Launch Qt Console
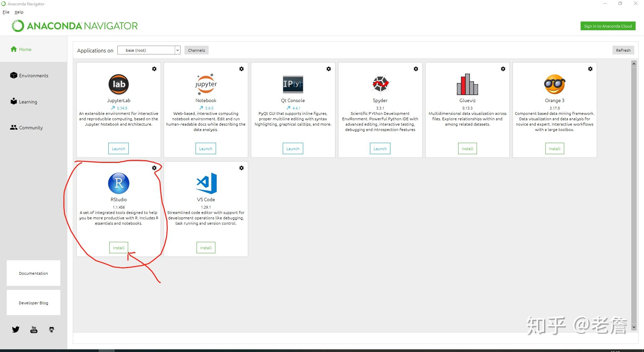The width and height of the screenshot is (644, 352). (293, 148)
